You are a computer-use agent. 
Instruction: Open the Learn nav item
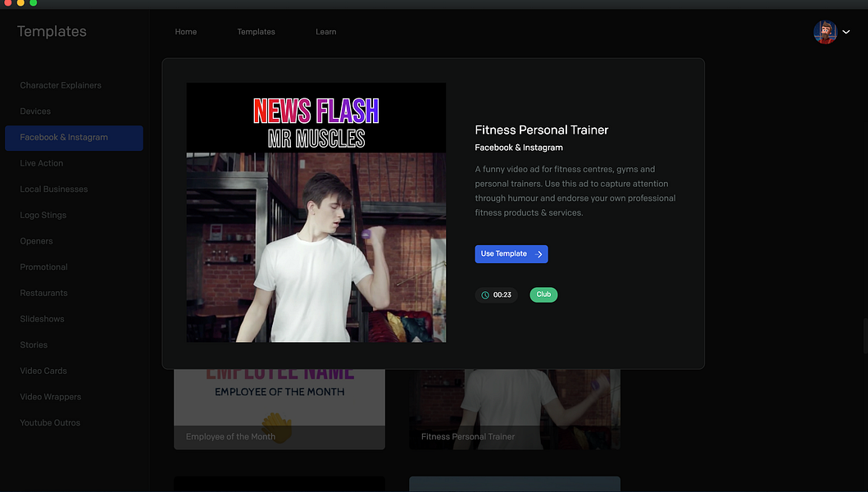coord(326,32)
